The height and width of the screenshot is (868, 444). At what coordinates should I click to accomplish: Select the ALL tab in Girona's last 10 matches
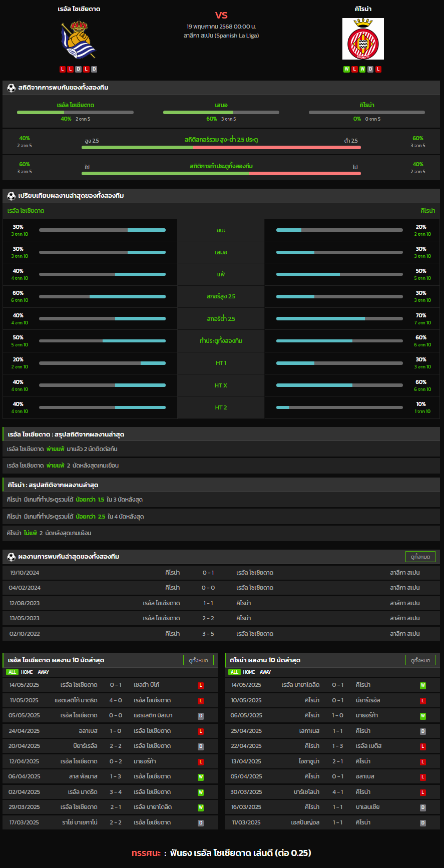(234, 672)
